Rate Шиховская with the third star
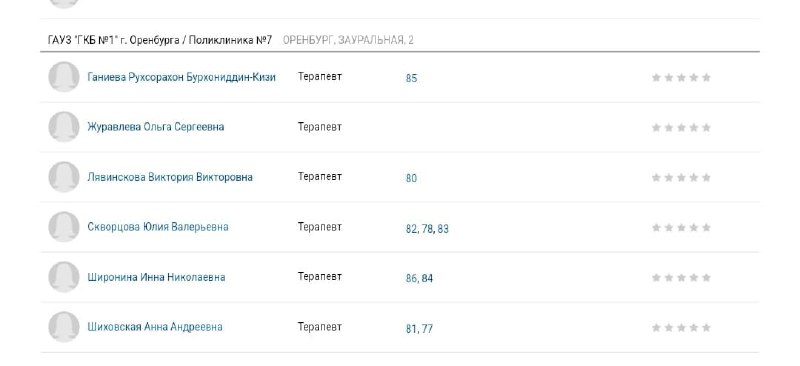 point(681,328)
